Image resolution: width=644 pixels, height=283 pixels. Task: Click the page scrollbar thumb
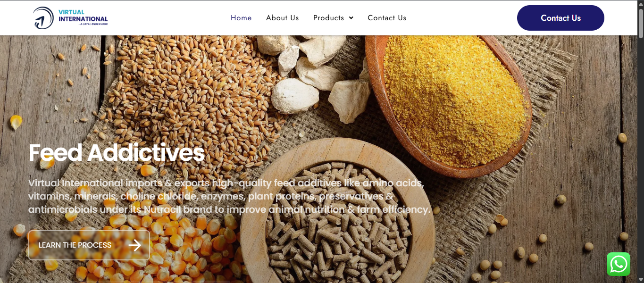(640, 23)
